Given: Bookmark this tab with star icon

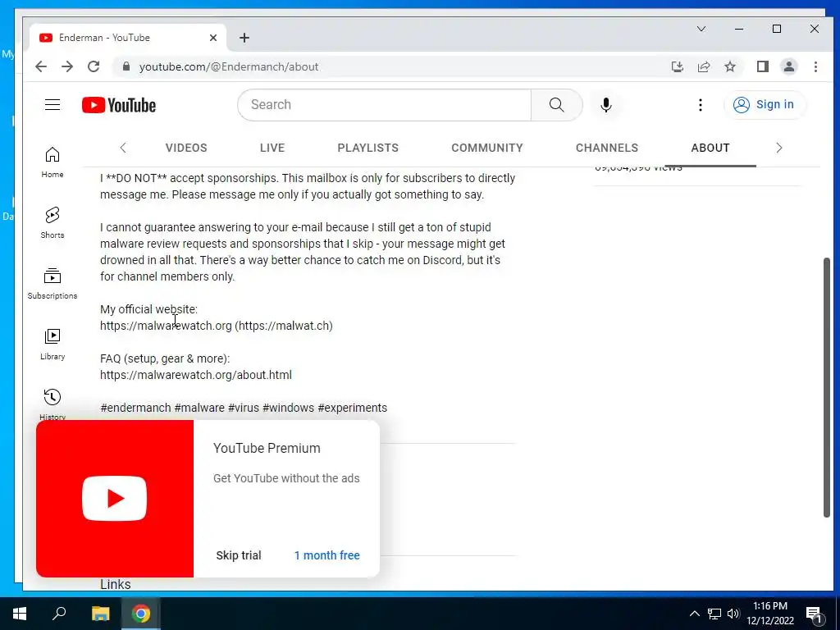Looking at the screenshot, I should tap(730, 66).
